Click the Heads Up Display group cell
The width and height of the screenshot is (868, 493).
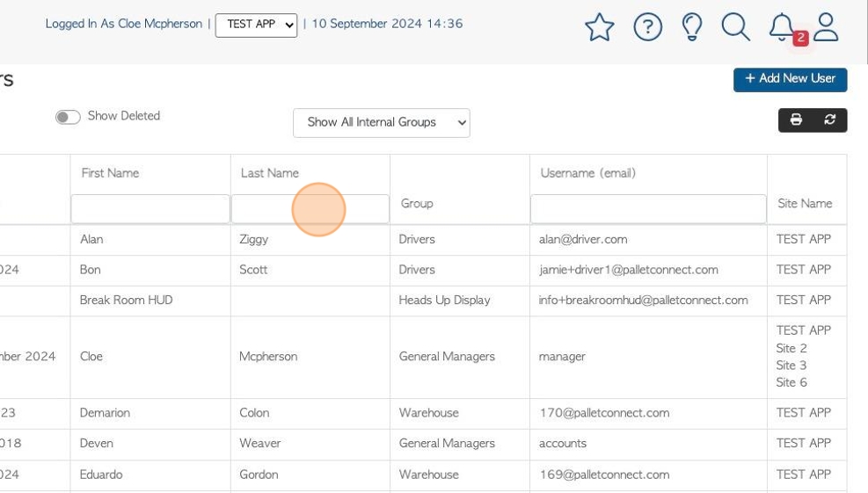(x=444, y=300)
